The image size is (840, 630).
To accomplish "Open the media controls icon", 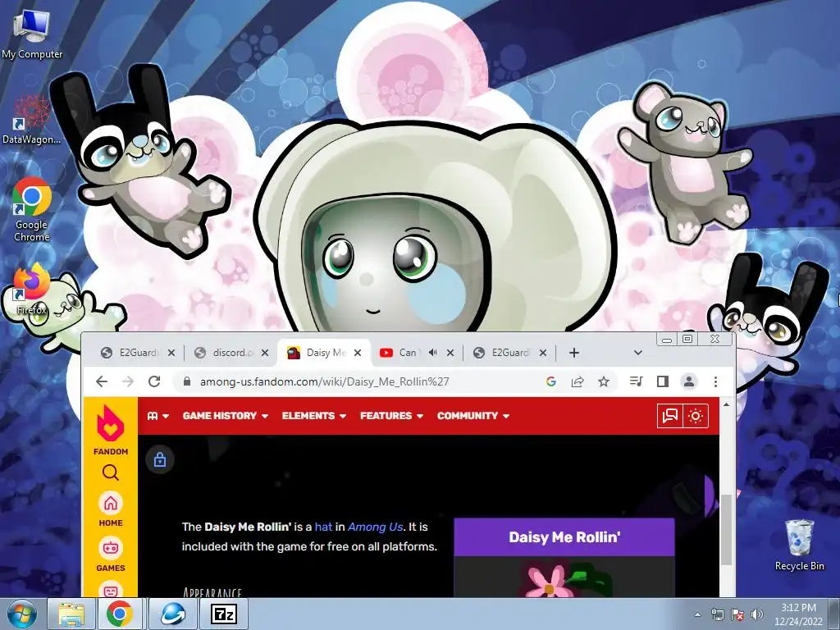I will pyautogui.click(x=636, y=381).
